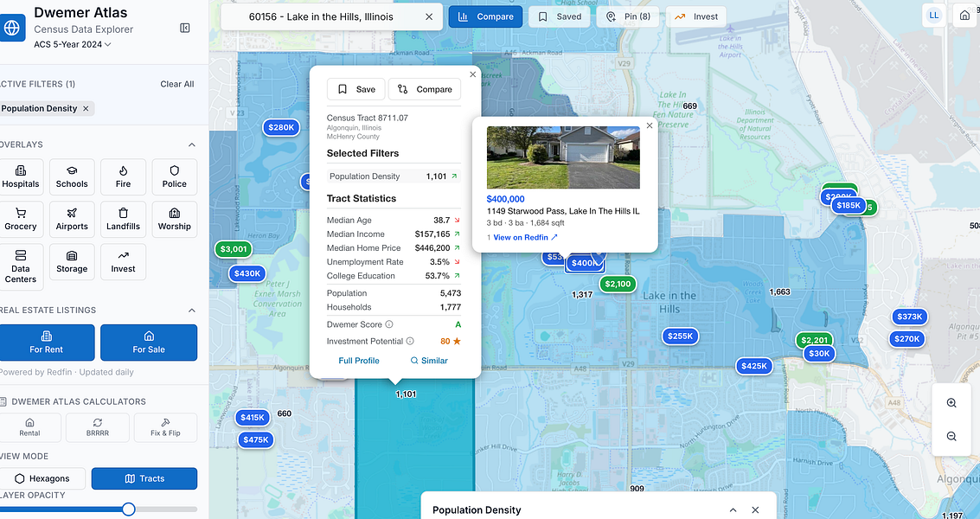Screen dimensions: 980x519
Task: Click the Investment Potential info icon
Action: [410, 342]
